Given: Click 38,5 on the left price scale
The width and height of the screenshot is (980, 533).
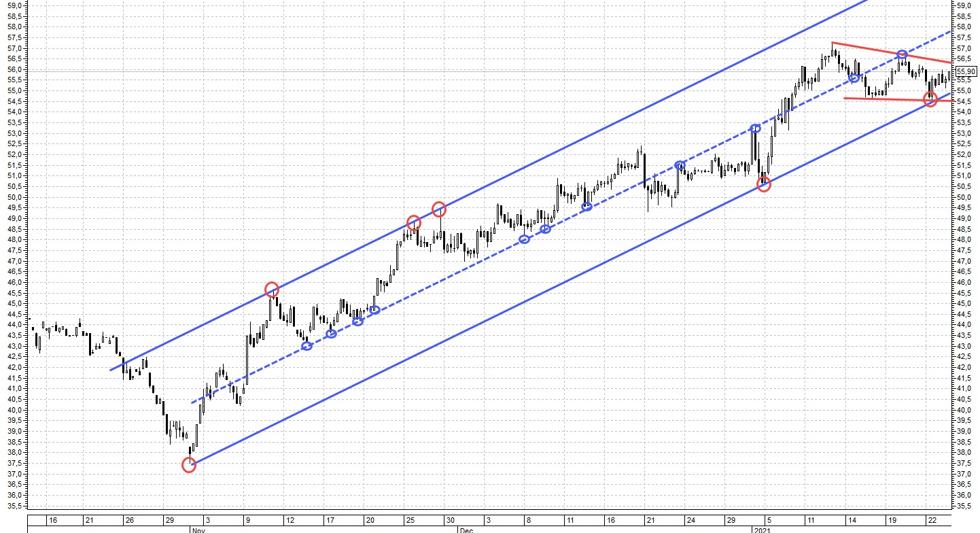Looking at the screenshot, I should coord(14,442).
